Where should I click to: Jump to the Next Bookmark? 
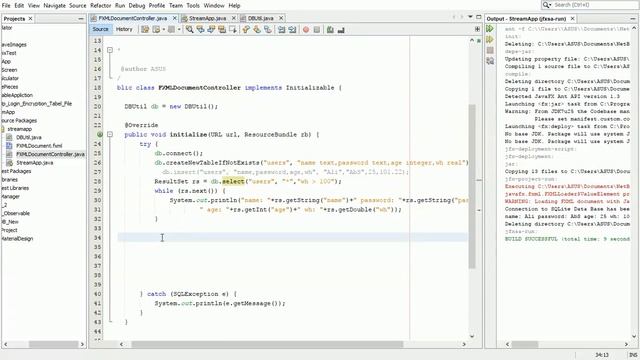257,29
